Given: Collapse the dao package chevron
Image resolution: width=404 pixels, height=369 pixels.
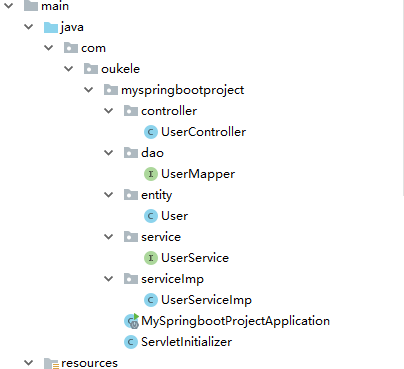Looking at the screenshot, I should pyautogui.click(x=109, y=153).
